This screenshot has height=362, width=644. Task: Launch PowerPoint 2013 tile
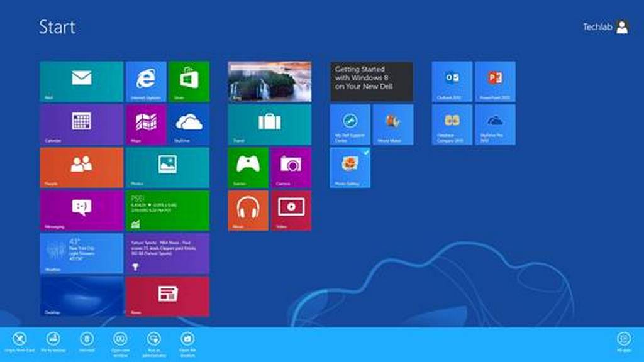[x=495, y=81]
